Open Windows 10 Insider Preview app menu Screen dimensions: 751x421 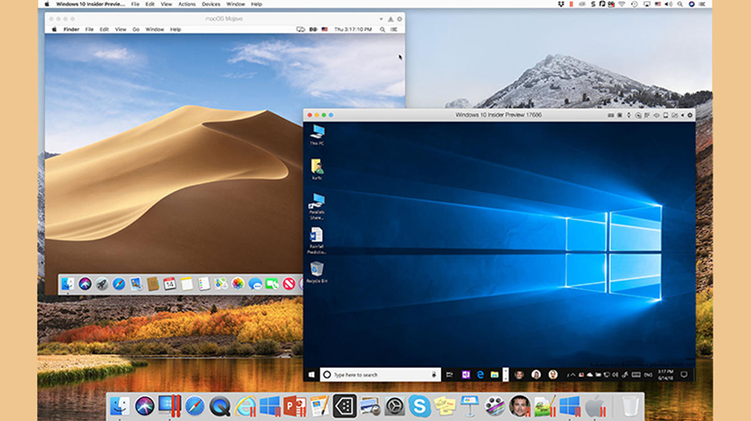coord(91,4)
